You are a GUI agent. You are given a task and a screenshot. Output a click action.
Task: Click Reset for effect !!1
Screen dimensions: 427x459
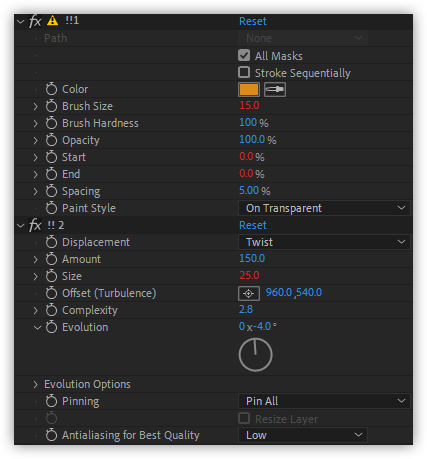pos(253,21)
